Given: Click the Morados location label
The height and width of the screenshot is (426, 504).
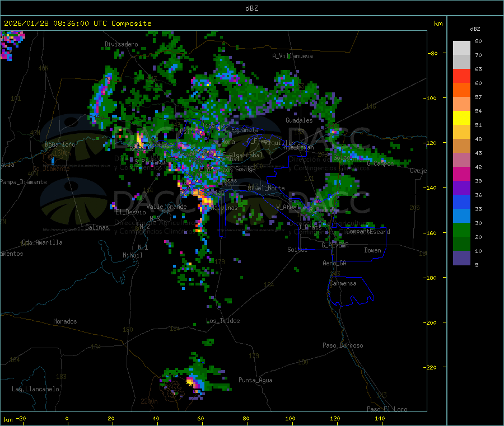Looking at the screenshot, I should click(x=66, y=321).
